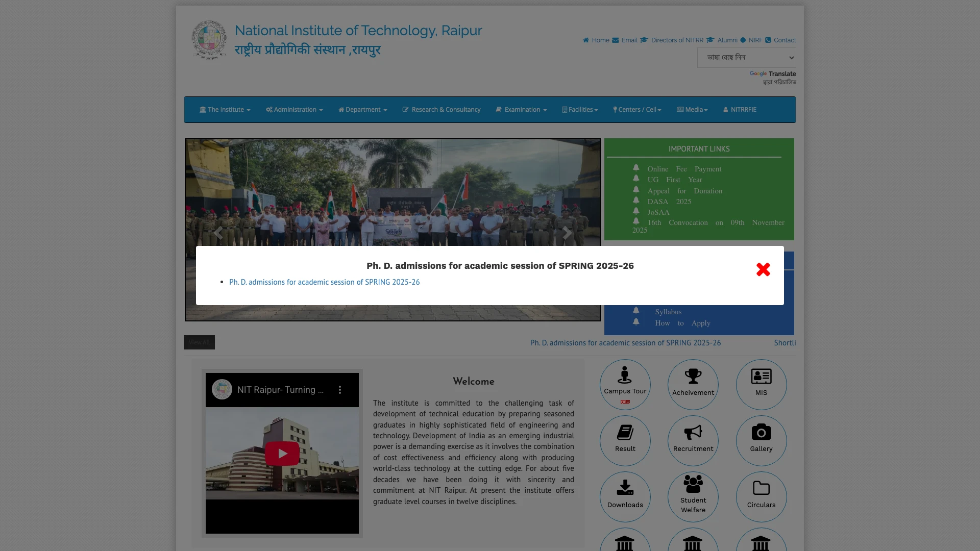Expand the Examination menu

[521, 110]
